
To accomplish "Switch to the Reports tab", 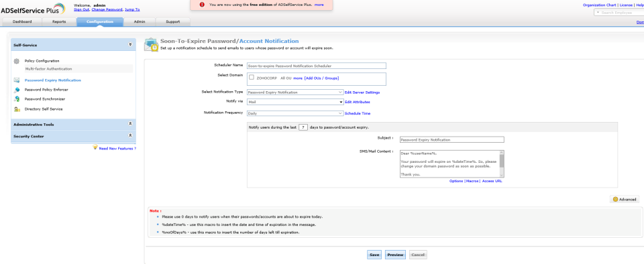I will (59, 21).
